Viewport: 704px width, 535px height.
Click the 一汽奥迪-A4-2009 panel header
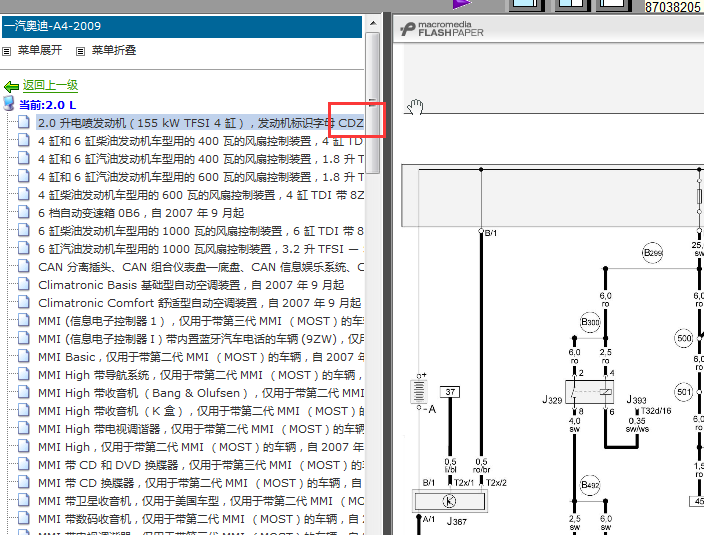tap(182, 26)
